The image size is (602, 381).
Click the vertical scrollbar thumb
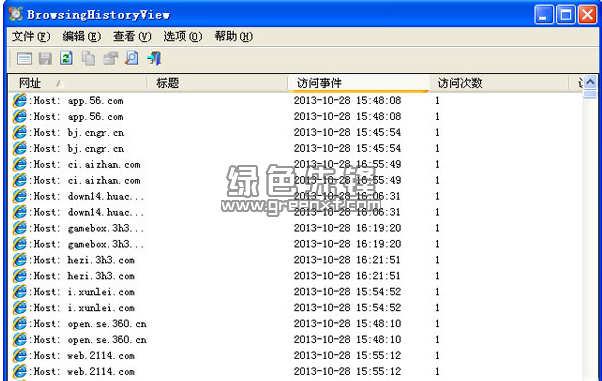590,94
